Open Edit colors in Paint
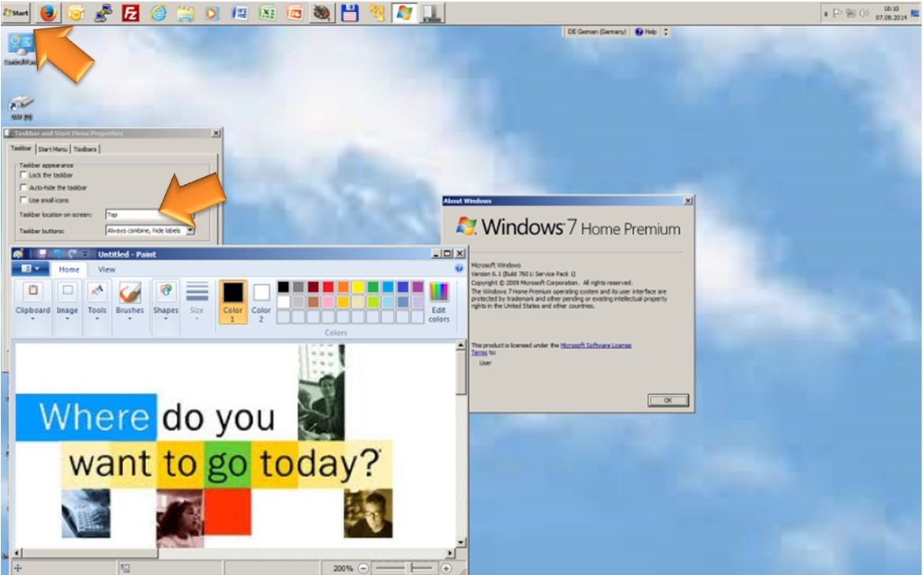 coord(439,303)
